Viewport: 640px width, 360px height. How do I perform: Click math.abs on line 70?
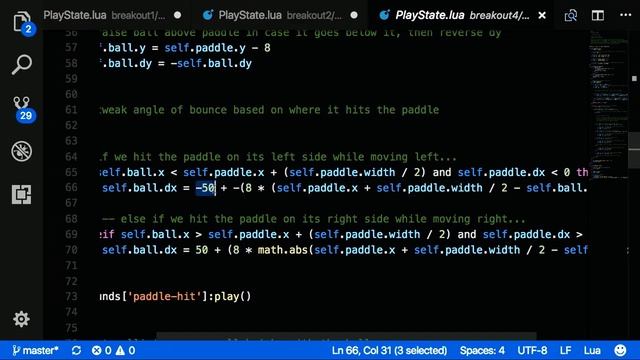[282, 250]
